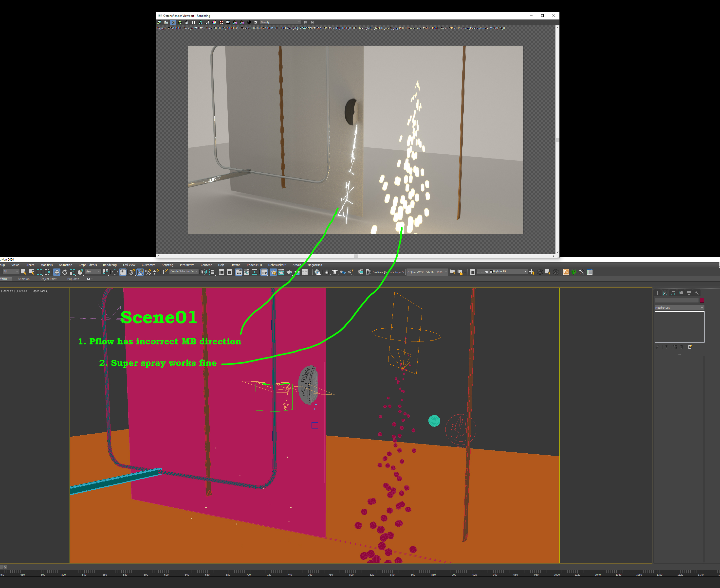The image size is (720, 588).
Task: Open the Beauty render pass dropdown
Action: pyautogui.click(x=280, y=22)
